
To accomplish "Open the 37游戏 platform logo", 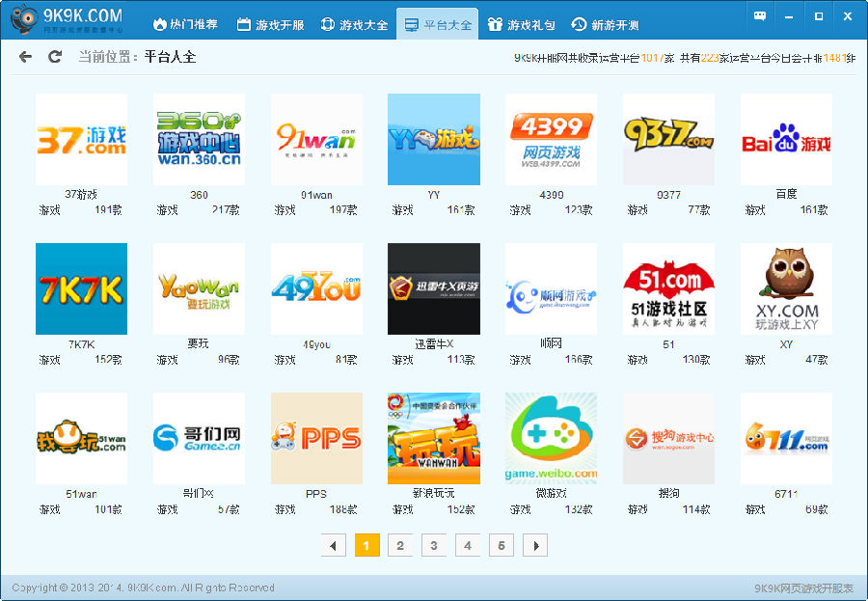I will 81,139.
